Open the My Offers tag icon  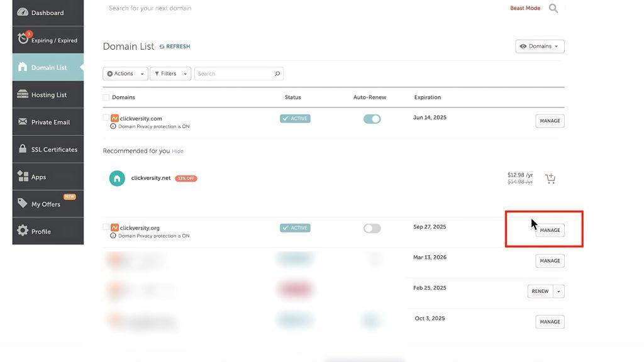coord(23,203)
